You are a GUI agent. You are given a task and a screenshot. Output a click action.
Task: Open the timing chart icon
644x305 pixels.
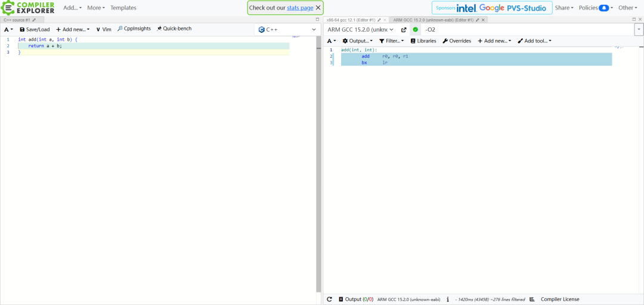[532, 299]
